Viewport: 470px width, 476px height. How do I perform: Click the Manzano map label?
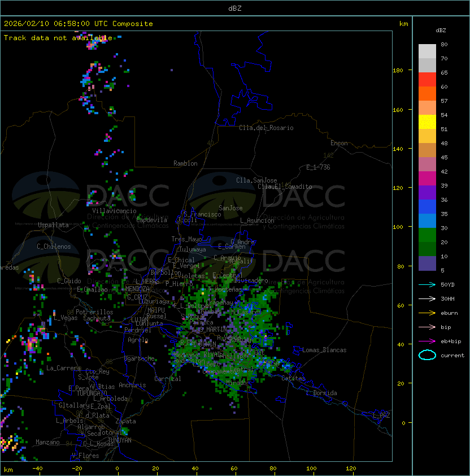point(47,442)
